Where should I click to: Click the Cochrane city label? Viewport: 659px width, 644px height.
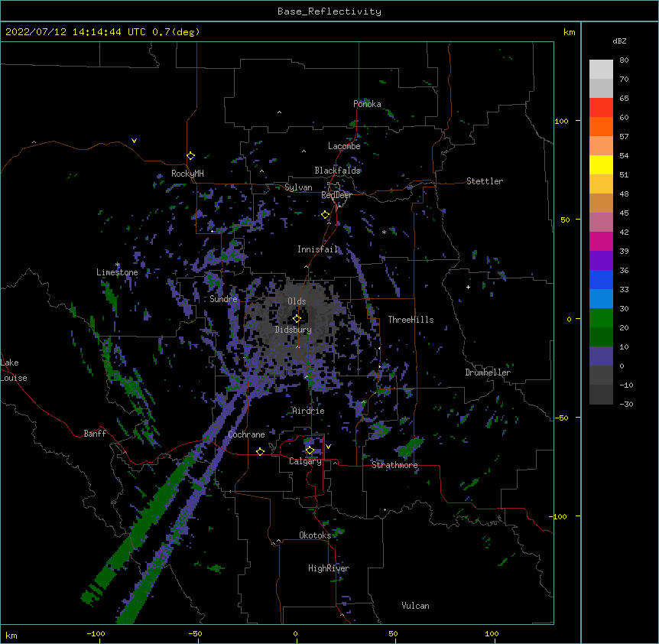pyautogui.click(x=246, y=434)
